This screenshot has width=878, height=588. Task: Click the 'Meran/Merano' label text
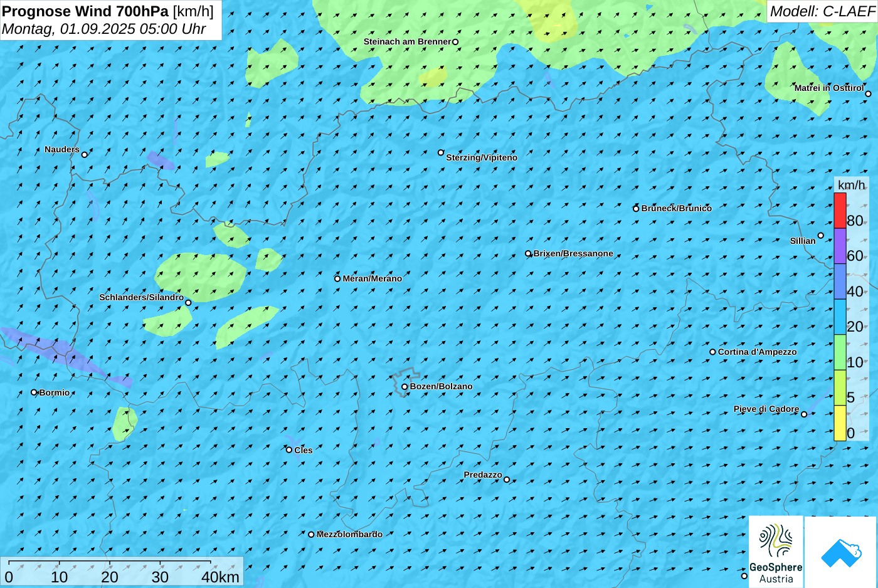pyautogui.click(x=373, y=279)
